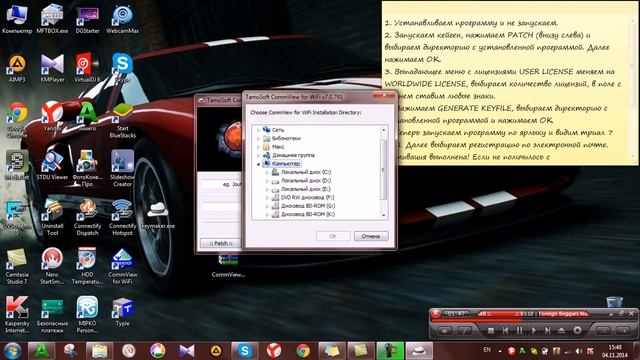
Task: Open the Keymaker.exe desktop icon
Action: click(x=158, y=215)
